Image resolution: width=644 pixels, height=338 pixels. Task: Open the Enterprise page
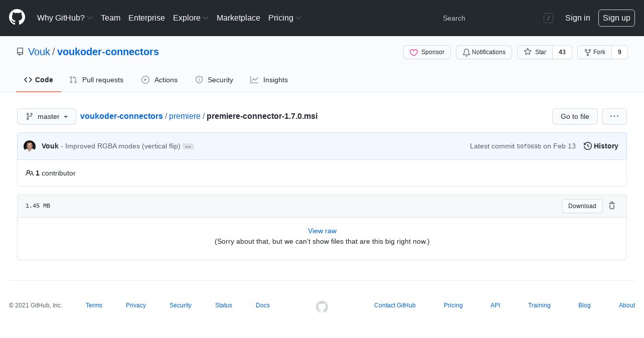146,18
